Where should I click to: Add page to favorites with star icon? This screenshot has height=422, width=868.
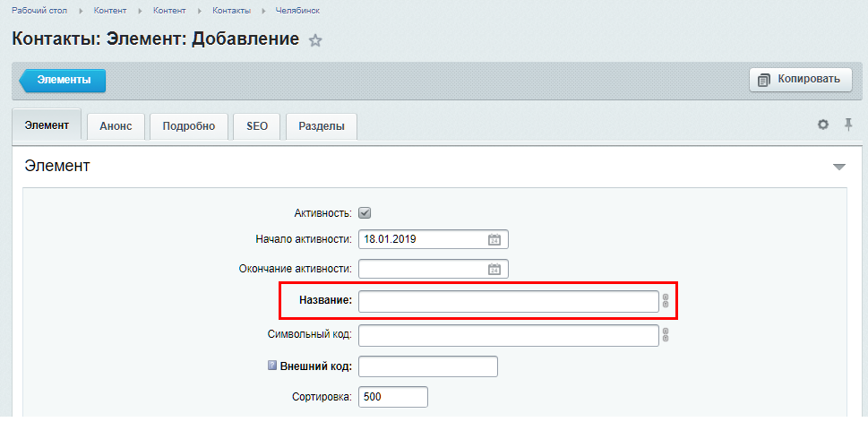click(x=315, y=40)
